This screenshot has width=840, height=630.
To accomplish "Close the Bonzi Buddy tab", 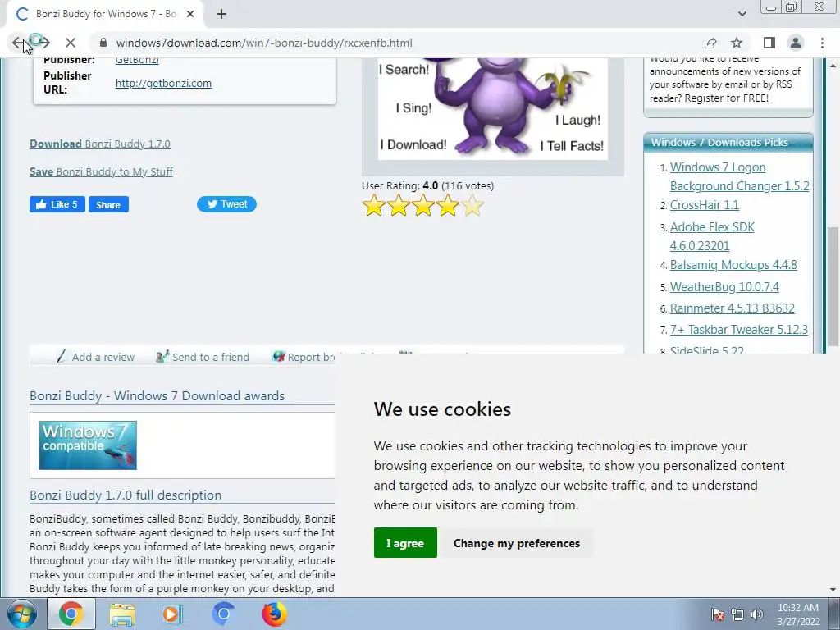I will click(190, 14).
